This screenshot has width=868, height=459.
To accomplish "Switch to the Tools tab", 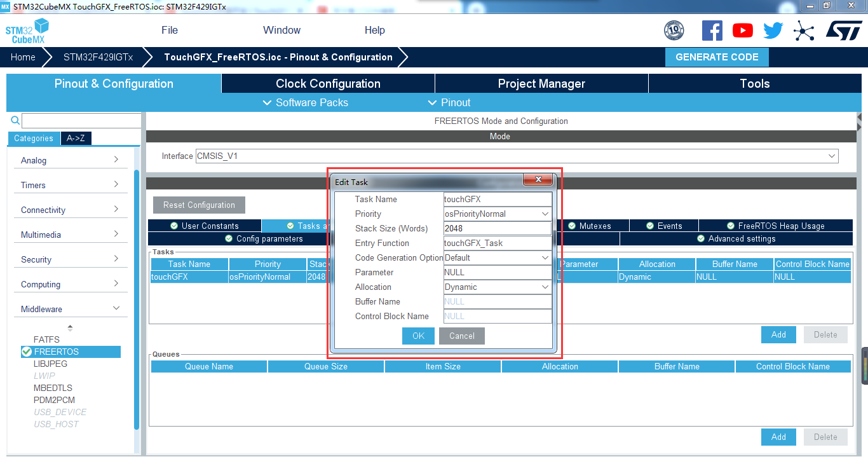I will tap(755, 83).
